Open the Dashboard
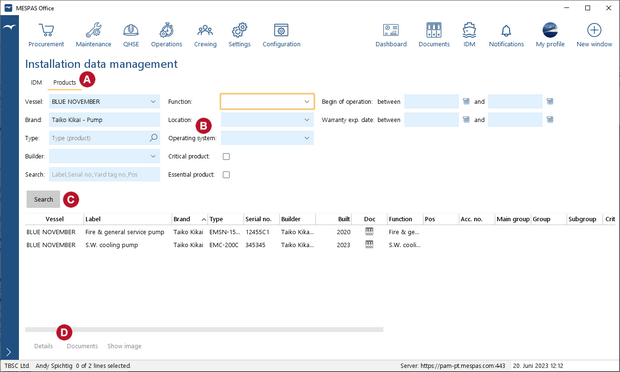Image resolution: width=620 pixels, height=372 pixels. pyautogui.click(x=391, y=35)
